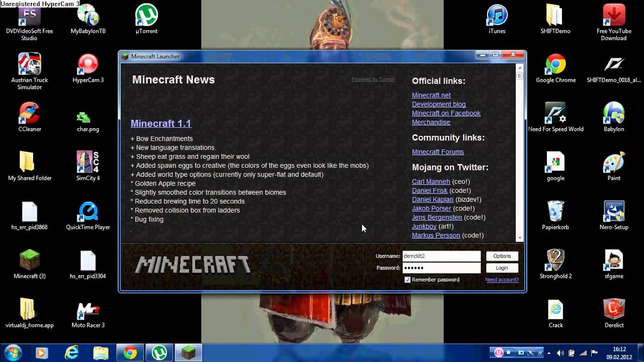Image resolution: width=644 pixels, height=362 pixels.
Task: Select char.png file on desktop
Action: pyautogui.click(x=88, y=121)
